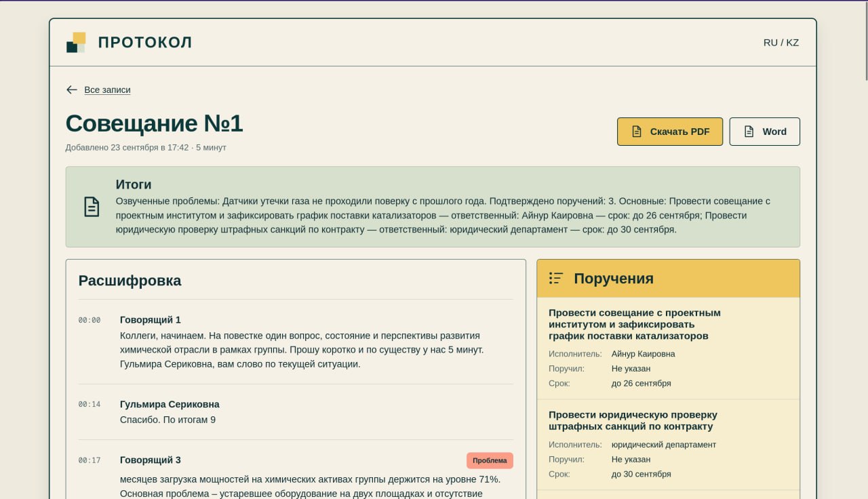Viewport: 868px width, 499px height.
Task: Click speaker name Говорящий 1
Action: coord(151,320)
